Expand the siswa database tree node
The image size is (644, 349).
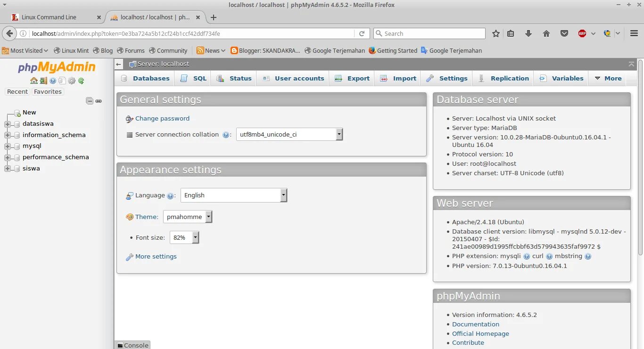pyautogui.click(x=7, y=169)
